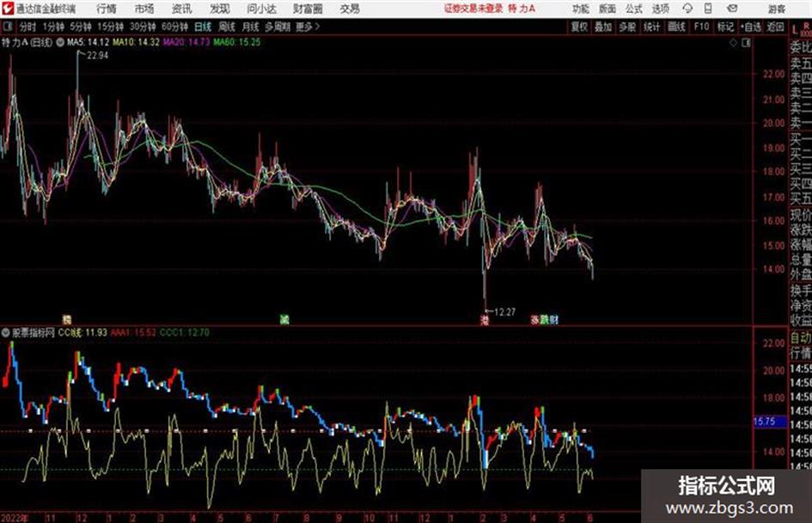812x523 pixels.
Task: Open the 行情 menu
Action: point(107,9)
